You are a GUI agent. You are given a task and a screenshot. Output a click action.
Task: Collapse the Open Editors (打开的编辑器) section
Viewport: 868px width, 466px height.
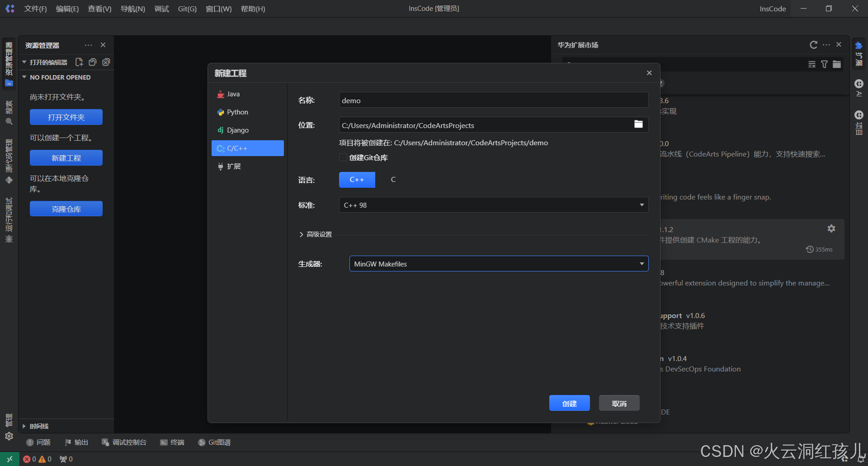pos(45,62)
